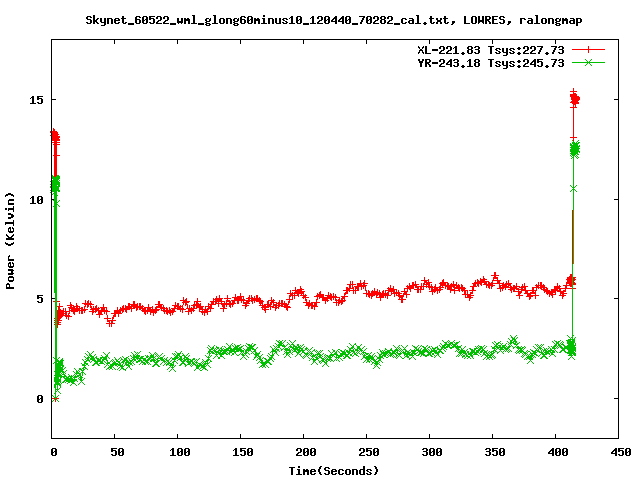Click the y-axis tick label 5
Image resolution: width=640 pixels, height=480 pixels.
[40, 299]
